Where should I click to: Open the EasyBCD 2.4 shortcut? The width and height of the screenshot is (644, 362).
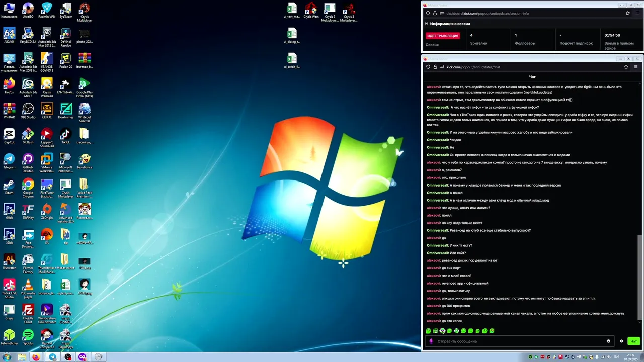click(x=28, y=36)
